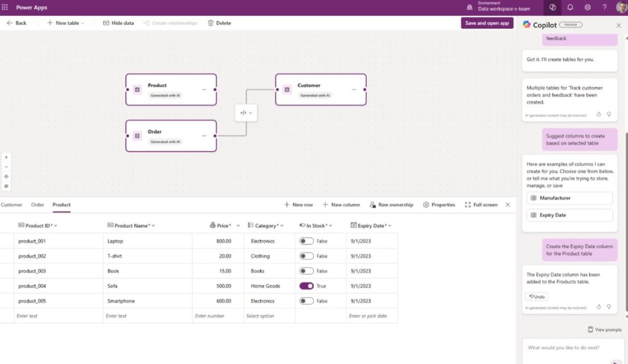
Task: Select the Product tab
Action: (62, 205)
